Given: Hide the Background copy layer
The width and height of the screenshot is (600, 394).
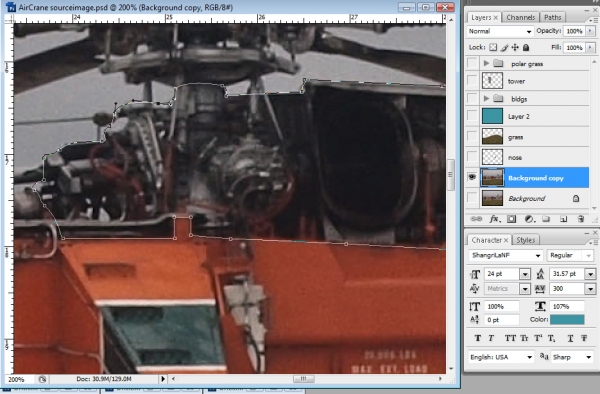Looking at the screenshot, I should [x=472, y=177].
